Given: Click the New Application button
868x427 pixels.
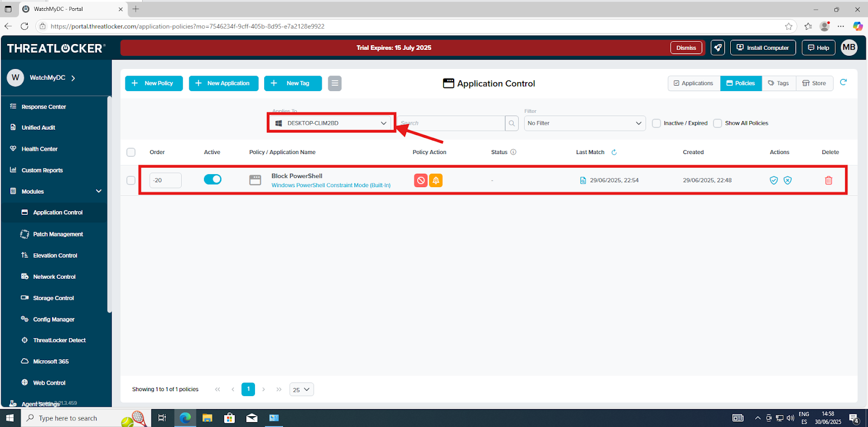Looking at the screenshot, I should tap(224, 83).
